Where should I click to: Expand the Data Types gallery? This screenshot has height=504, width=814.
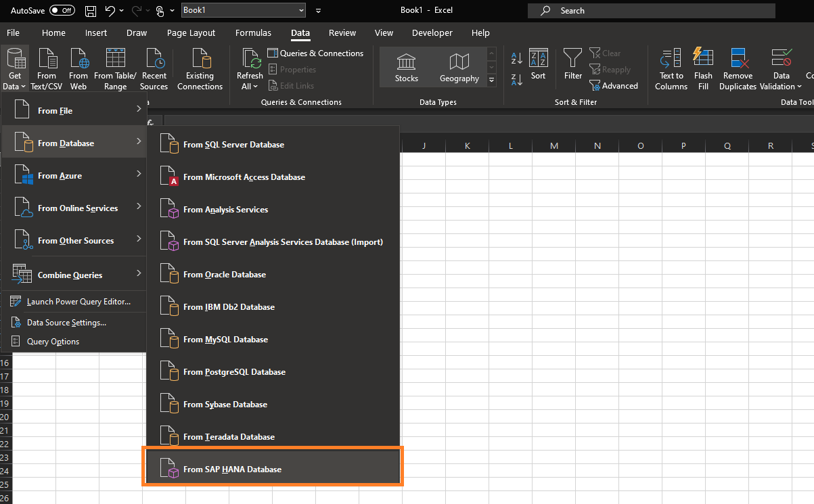492,80
